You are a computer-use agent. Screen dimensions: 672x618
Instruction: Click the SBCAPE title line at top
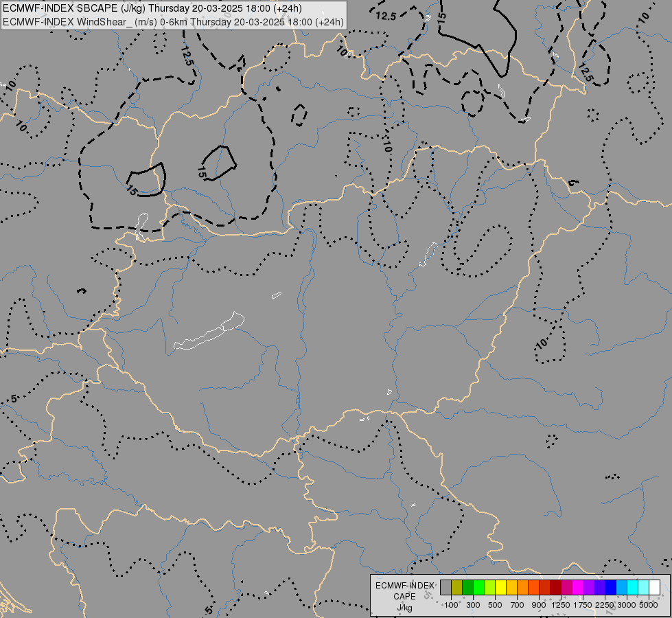point(152,8)
